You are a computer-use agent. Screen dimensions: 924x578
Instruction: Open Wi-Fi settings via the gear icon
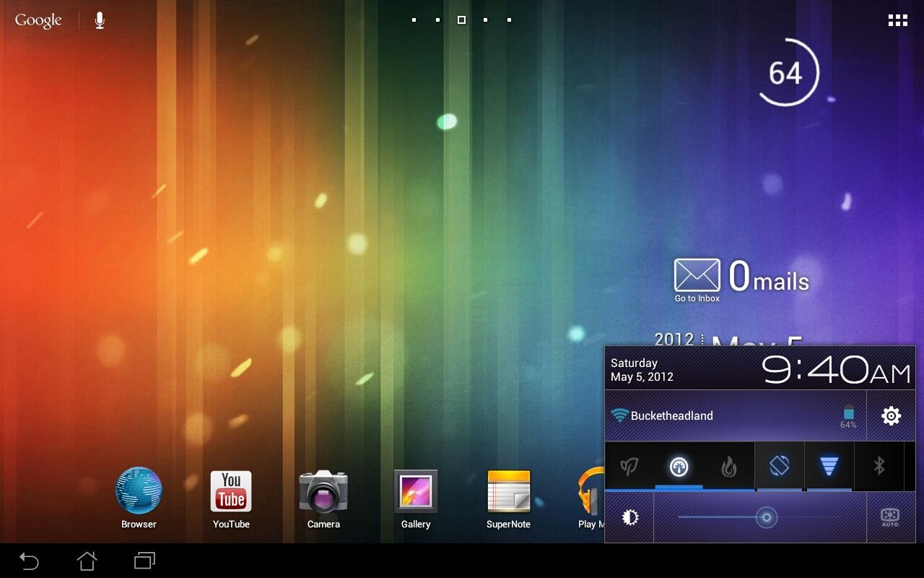point(891,415)
